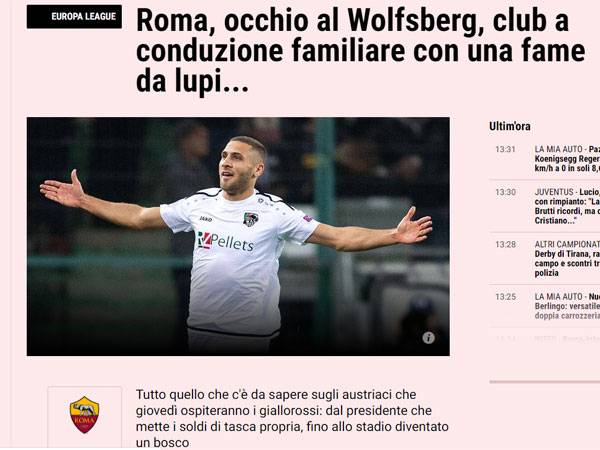600x450 pixels.
Task: Click the ALTRI CAMPIONATI category tag
Action: [x=567, y=245]
